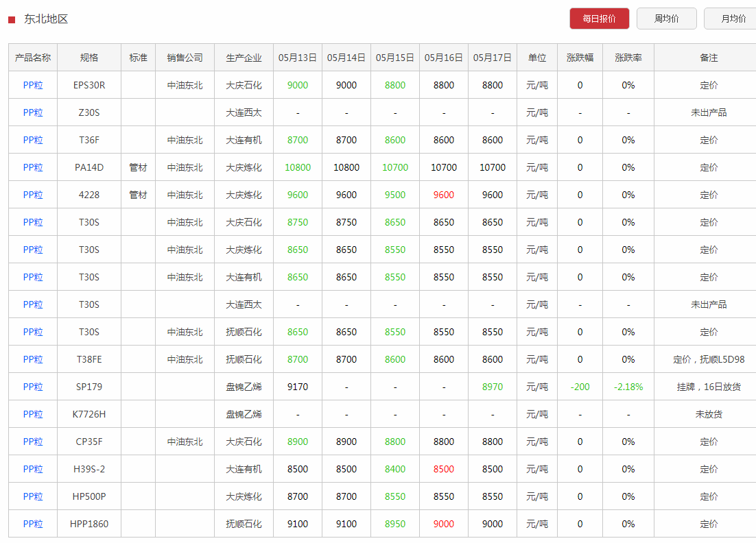The height and width of the screenshot is (543, 756).
Task: Click the 单位 column header
Action: [x=537, y=58]
